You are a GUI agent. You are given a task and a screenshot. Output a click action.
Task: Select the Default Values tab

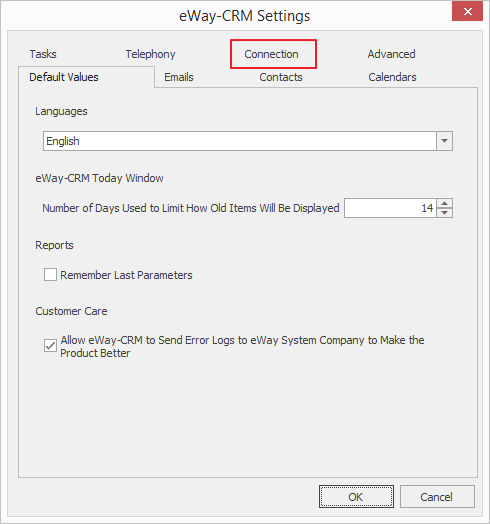(64, 77)
